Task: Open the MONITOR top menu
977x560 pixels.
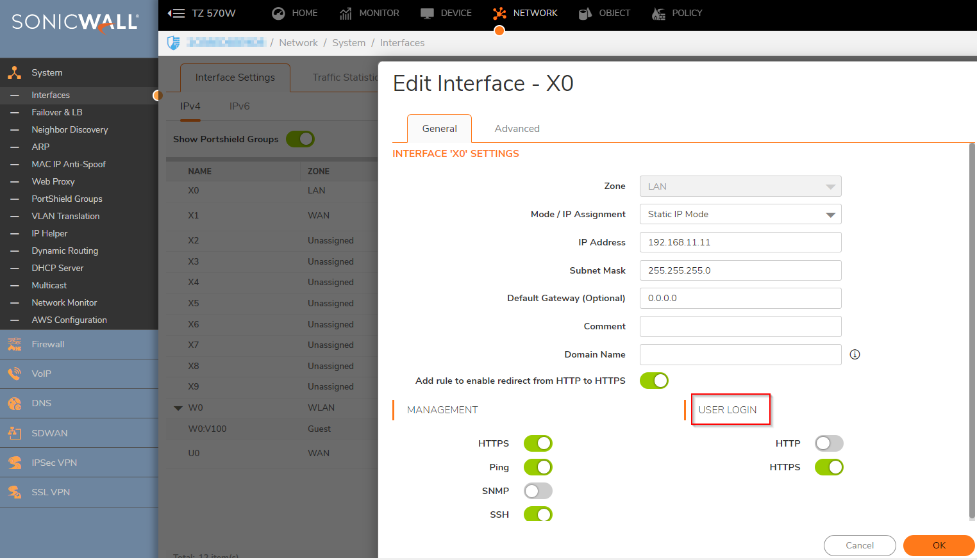Action: 369,13
